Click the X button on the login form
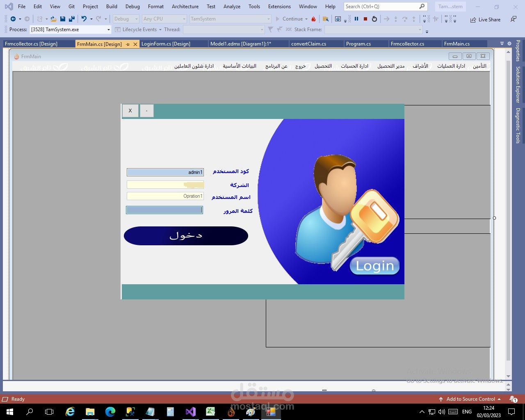 click(130, 111)
